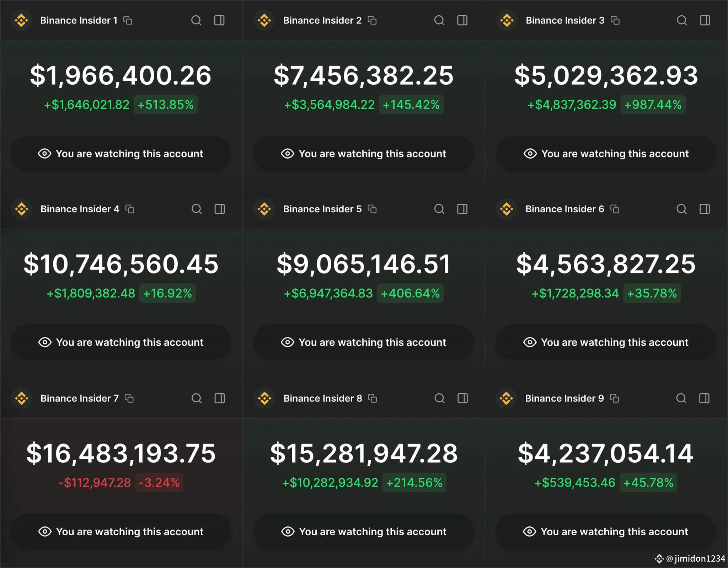
Task: Open the side panel for Binance Insider 6
Action: (705, 209)
